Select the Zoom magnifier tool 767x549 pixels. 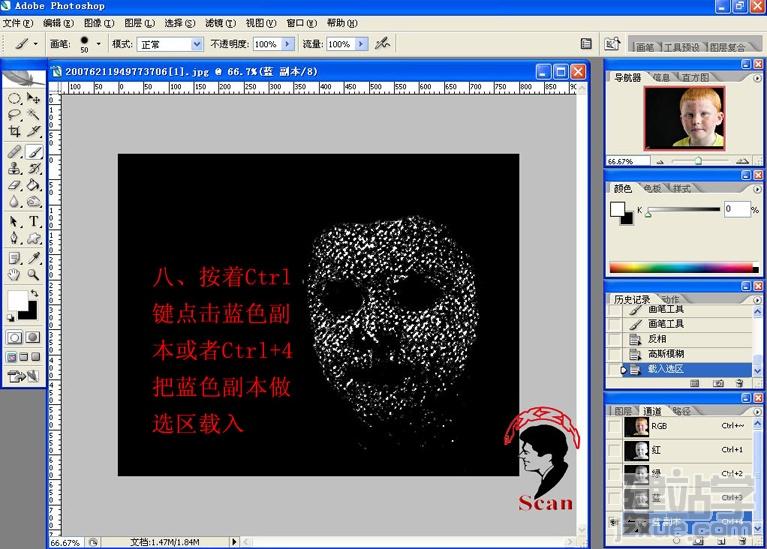click(x=33, y=274)
